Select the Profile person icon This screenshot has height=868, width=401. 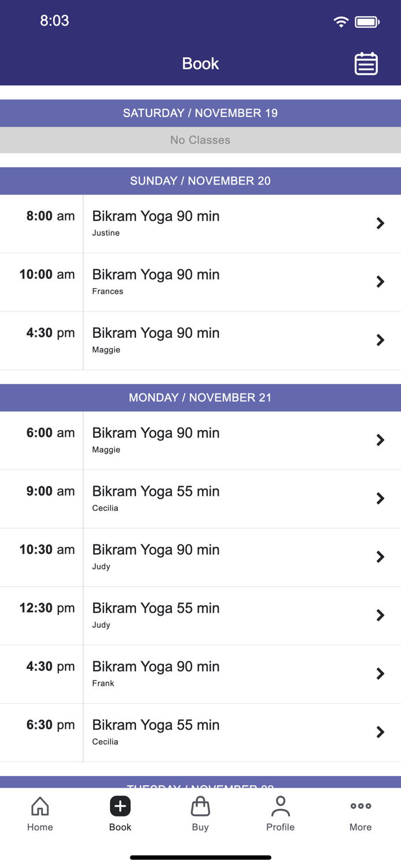[281, 812]
